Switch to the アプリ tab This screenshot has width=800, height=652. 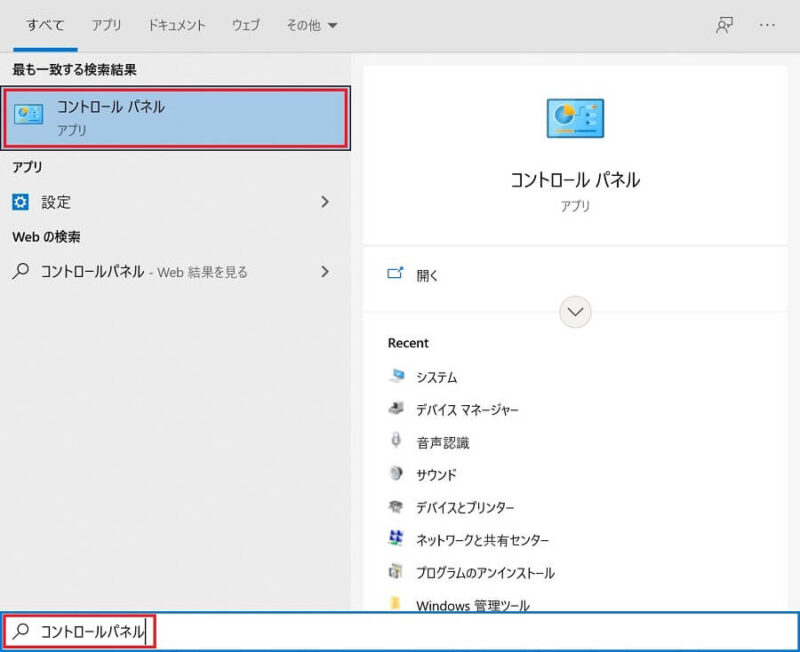[x=106, y=25]
